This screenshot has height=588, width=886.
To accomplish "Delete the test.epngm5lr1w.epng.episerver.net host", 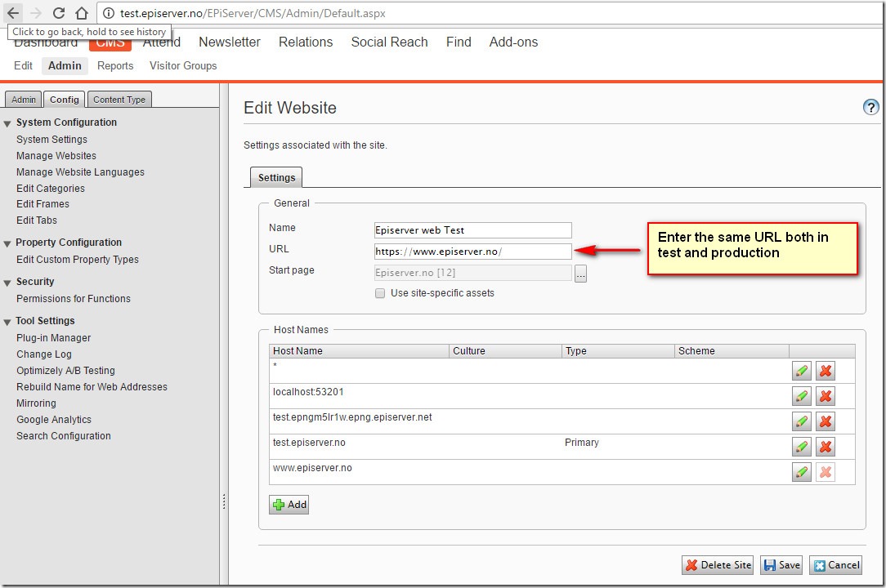I will pos(825,421).
